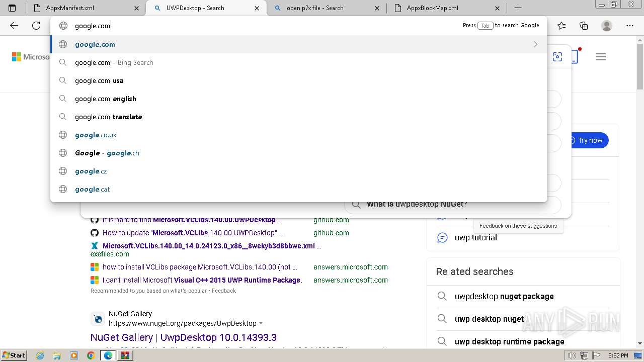Image resolution: width=644 pixels, height=362 pixels.
Task: Select google.cz suggestion
Action: (299, 171)
